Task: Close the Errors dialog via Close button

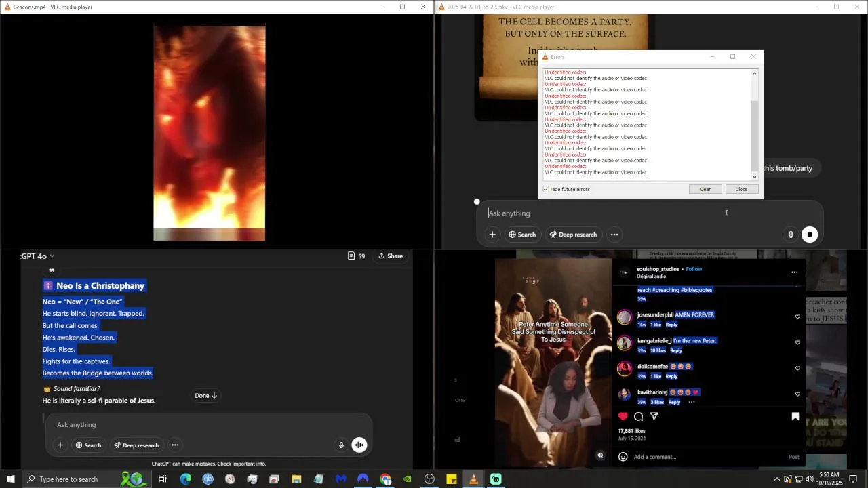Action: [x=741, y=189]
